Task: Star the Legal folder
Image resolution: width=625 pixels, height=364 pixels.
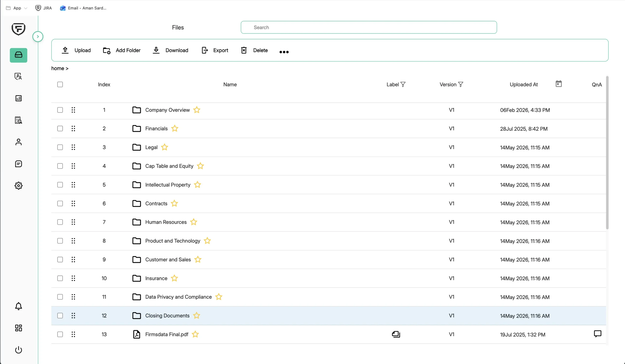Action: pos(165,147)
